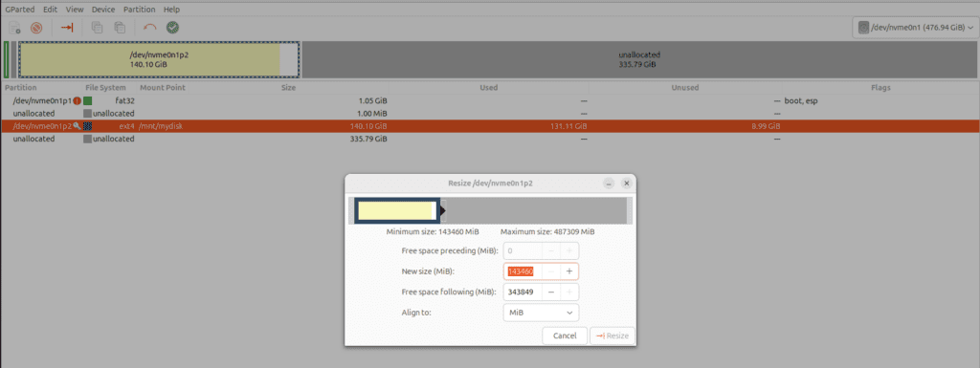Click the File System column header
This screenshot has width=980, height=368.
[105, 88]
